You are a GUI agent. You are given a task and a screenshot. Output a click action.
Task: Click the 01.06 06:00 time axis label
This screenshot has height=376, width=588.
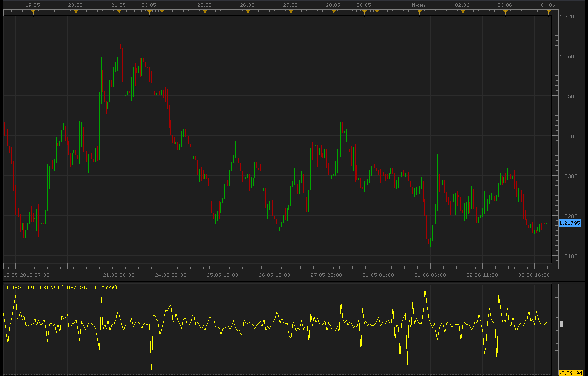pyautogui.click(x=430, y=275)
